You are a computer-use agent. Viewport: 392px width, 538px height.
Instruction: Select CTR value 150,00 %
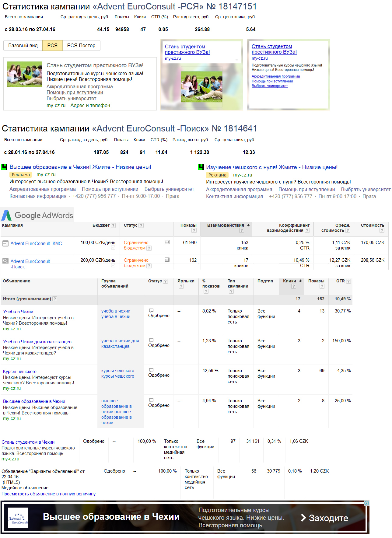point(341,341)
